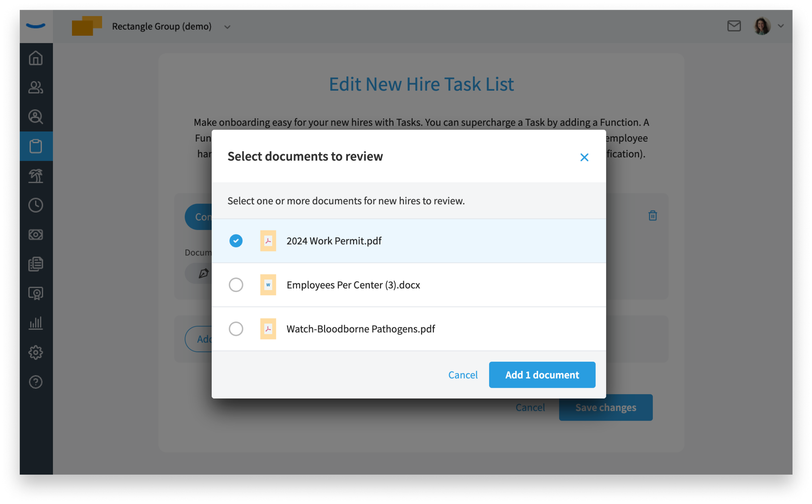Open the clock time-tracking sidebar icon
Viewport: 812px width, 504px height.
36,205
